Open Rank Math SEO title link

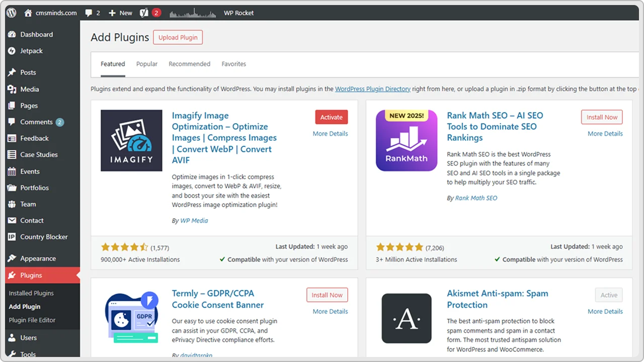(x=495, y=127)
